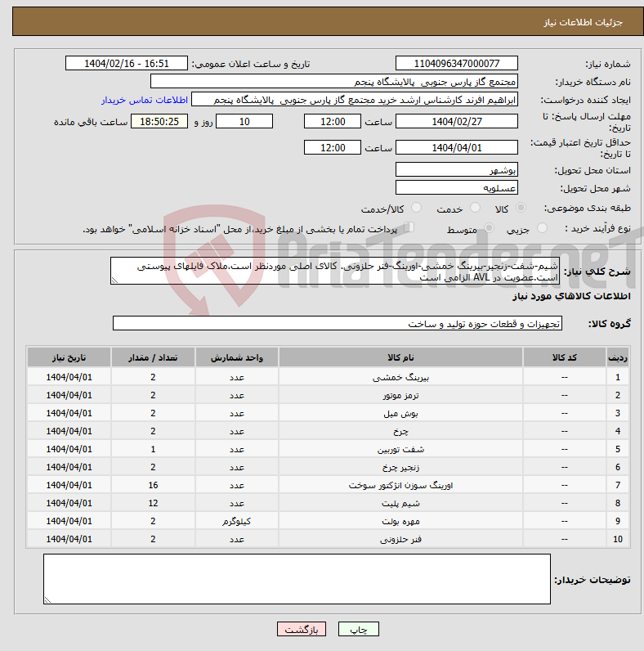644x651 pixels.
Task: Select the جزیی purchase type radio
Action: pyautogui.click(x=542, y=228)
